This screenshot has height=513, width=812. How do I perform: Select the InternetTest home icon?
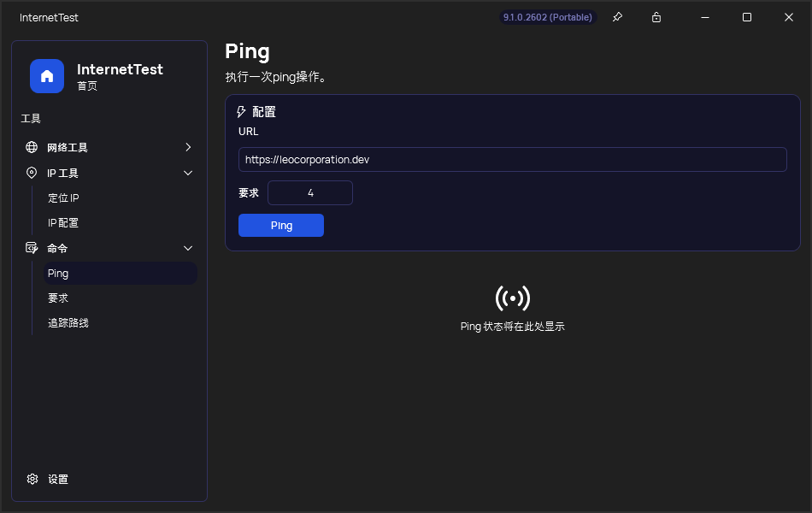(x=47, y=76)
